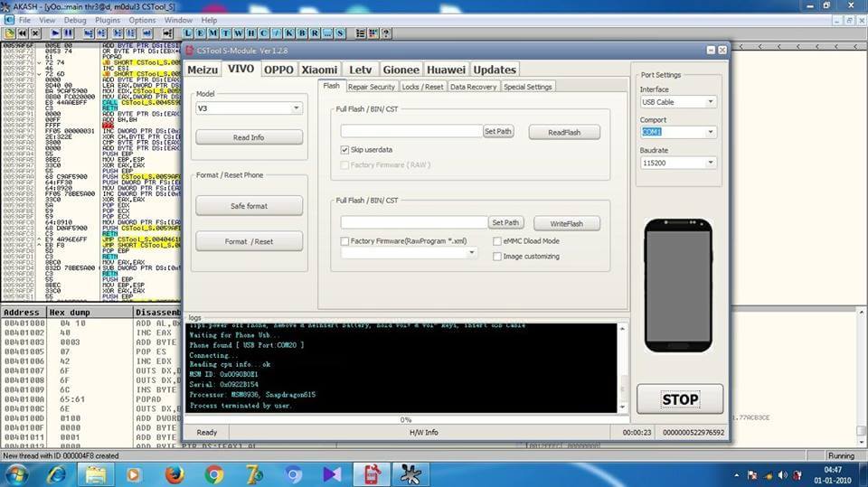The height and width of the screenshot is (487, 868).
Task: Open the Data Recovery tab
Action: point(473,87)
